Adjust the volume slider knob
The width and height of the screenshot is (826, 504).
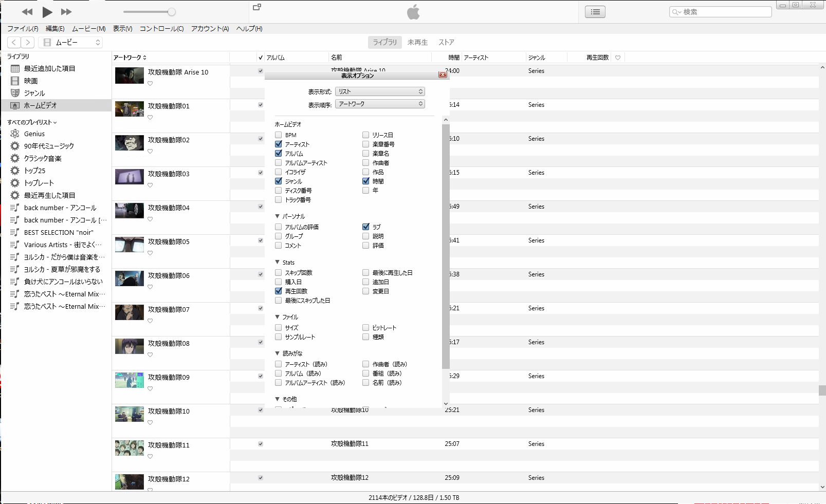click(x=172, y=12)
